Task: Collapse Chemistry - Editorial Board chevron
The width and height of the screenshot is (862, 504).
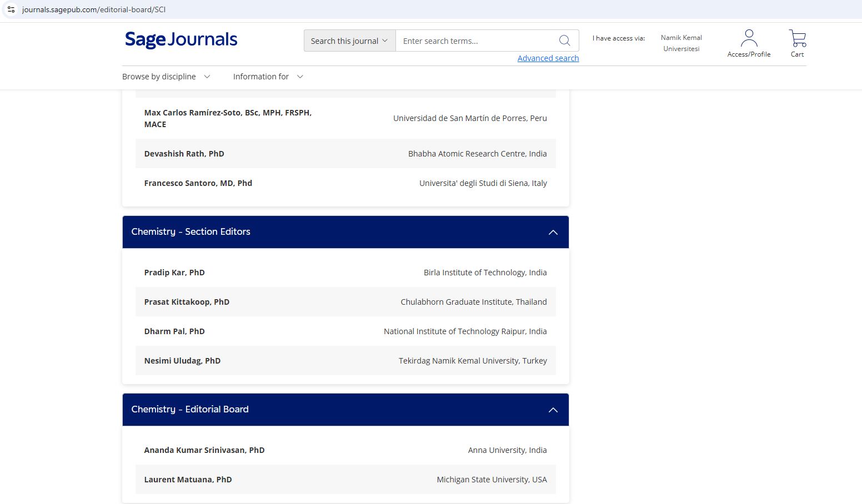Action: pos(553,410)
